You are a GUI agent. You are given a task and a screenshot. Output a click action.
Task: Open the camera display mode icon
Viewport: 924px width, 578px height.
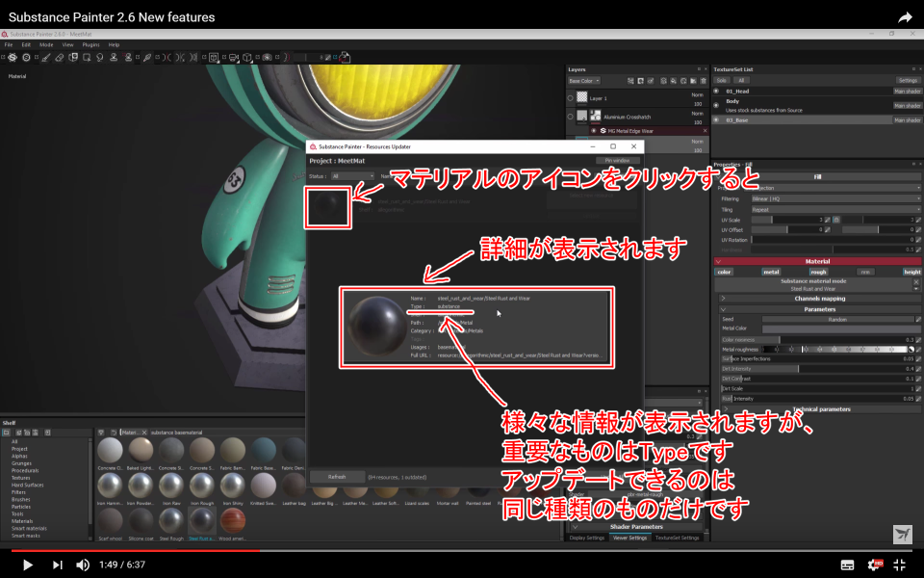pyautogui.click(x=233, y=57)
